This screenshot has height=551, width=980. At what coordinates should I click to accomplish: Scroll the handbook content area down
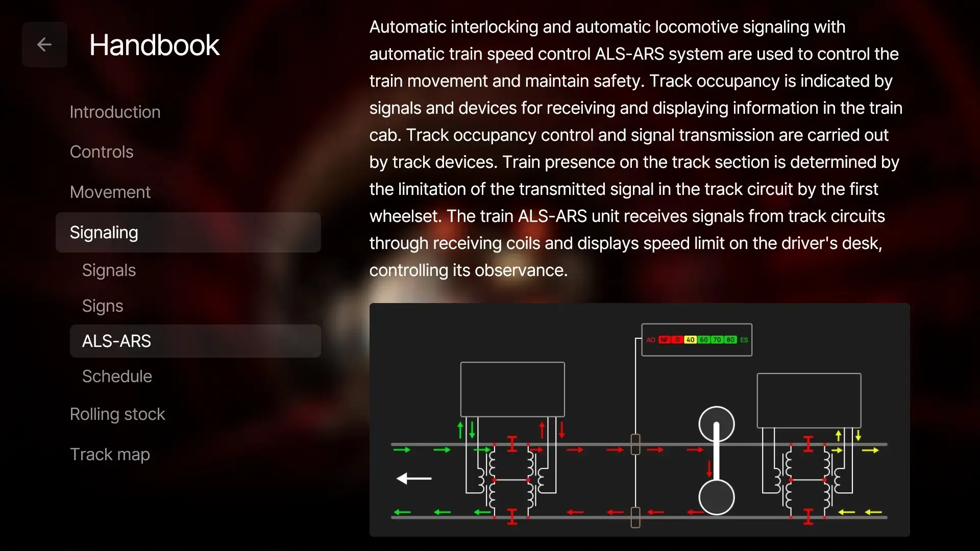(640, 269)
